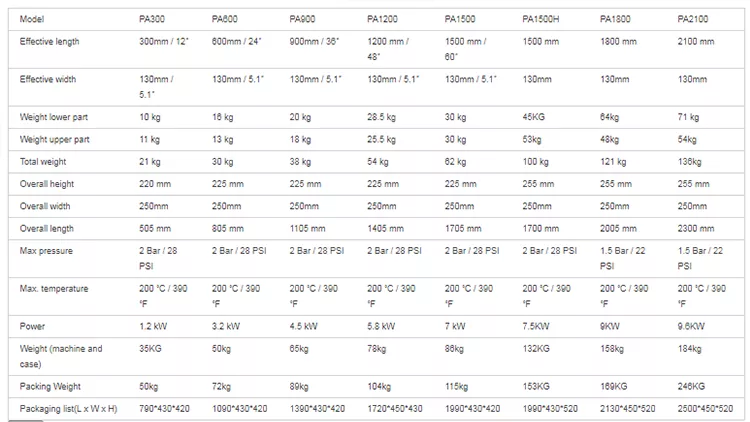This screenshot has height=422, width=750.
Task: Select the PA2100 model header cell
Action: [x=693, y=19]
